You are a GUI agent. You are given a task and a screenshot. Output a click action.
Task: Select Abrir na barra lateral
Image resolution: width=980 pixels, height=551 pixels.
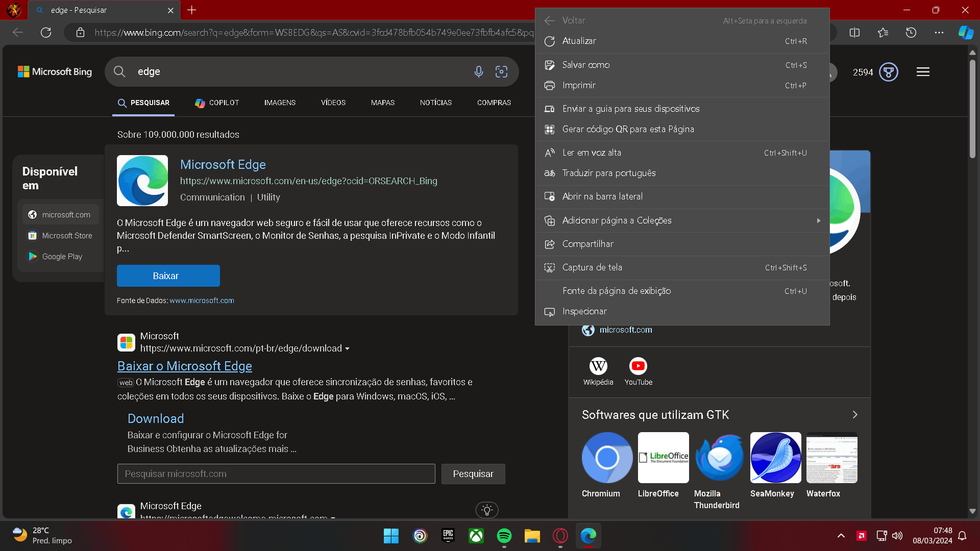point(682,196)
